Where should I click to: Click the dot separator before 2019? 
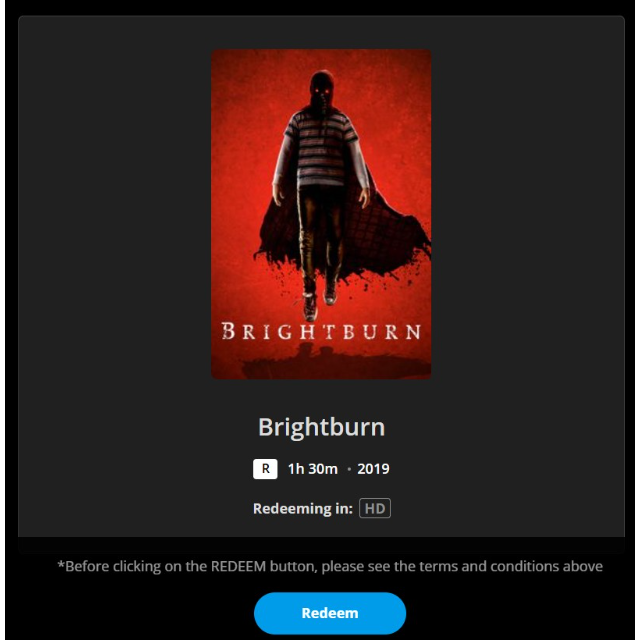click(x=349, y=469)
